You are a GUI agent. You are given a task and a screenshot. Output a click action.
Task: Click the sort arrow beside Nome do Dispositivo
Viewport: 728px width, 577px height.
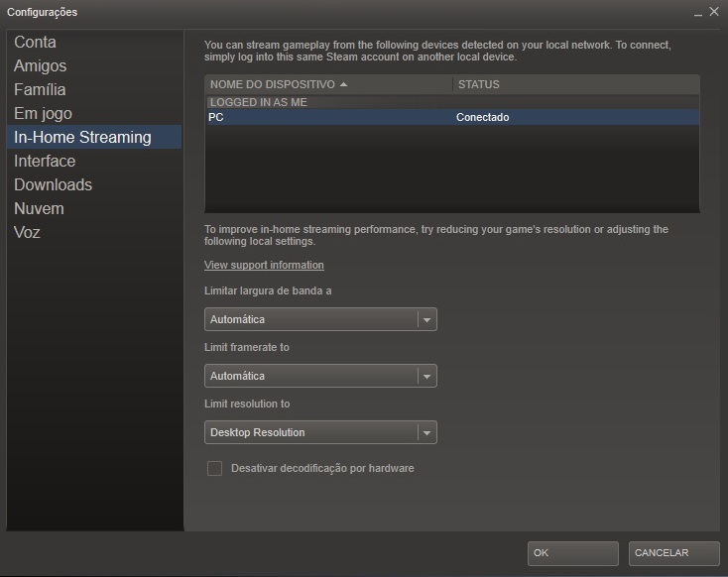coord(343,84)
